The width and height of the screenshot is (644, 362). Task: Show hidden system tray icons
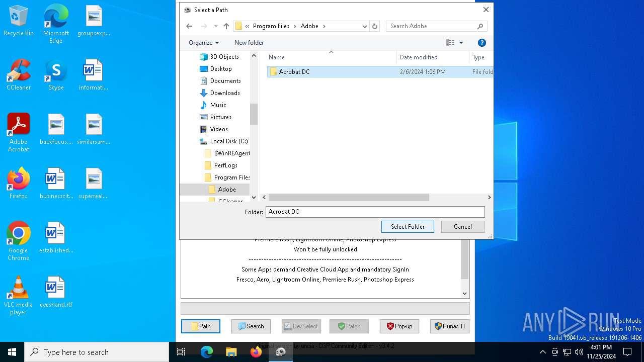pyautogui.click(x=542, y=352)
